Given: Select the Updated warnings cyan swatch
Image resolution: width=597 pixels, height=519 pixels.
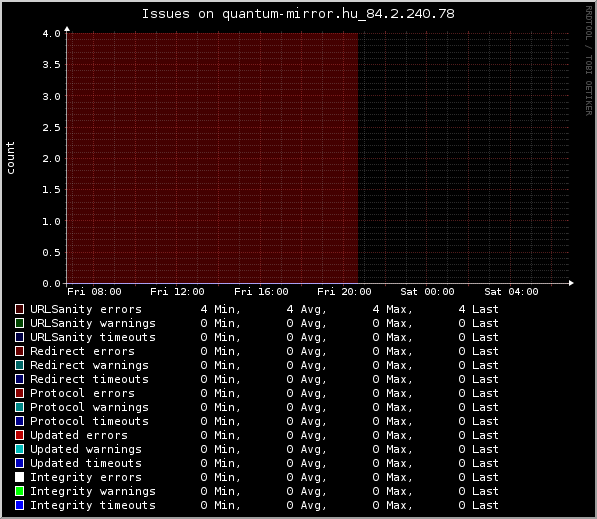Looking at the screenshot, I should point(19,449).
